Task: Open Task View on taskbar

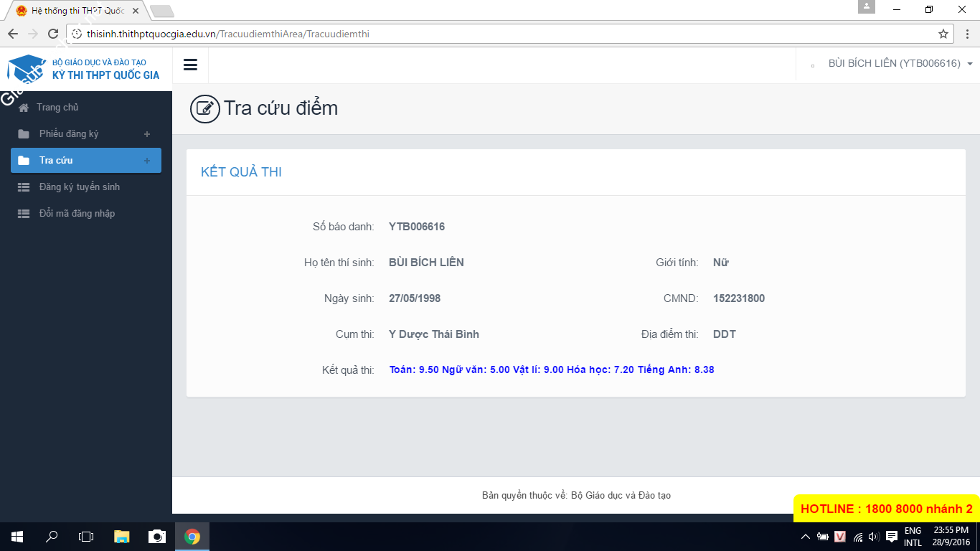Action: point(86,537)
